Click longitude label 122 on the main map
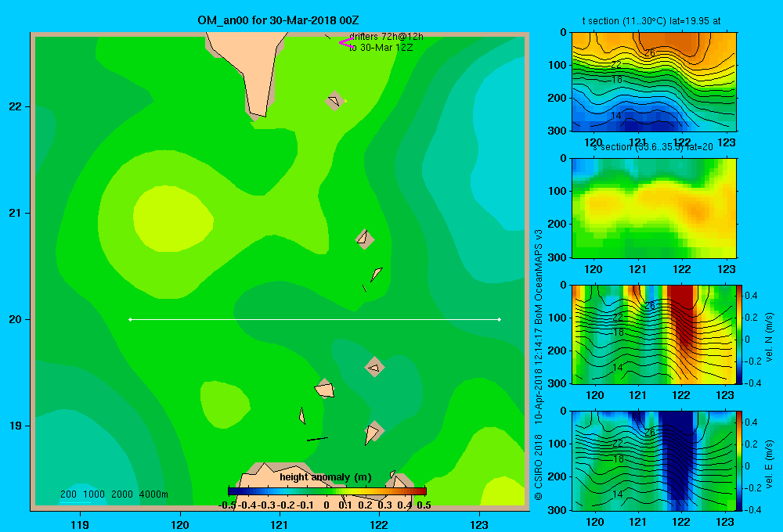Screen dimensions: 783x532 point(379,524)
